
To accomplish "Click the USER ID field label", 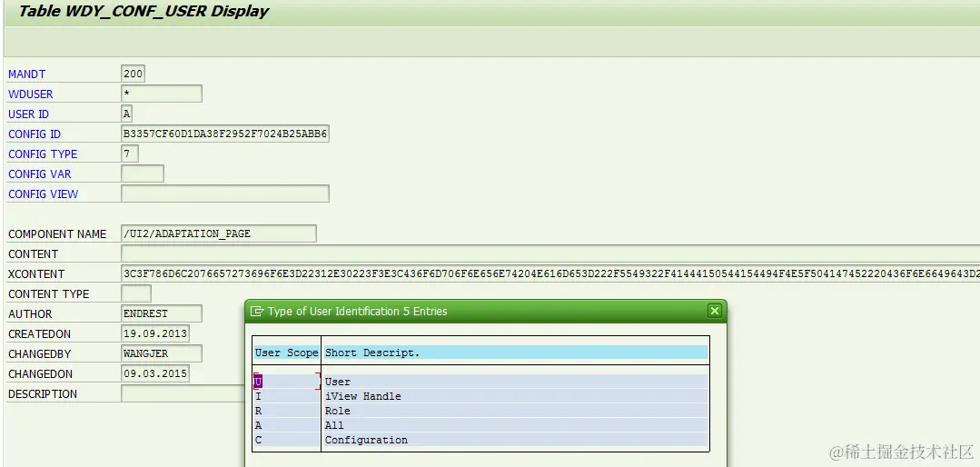I will pos(28,114).
